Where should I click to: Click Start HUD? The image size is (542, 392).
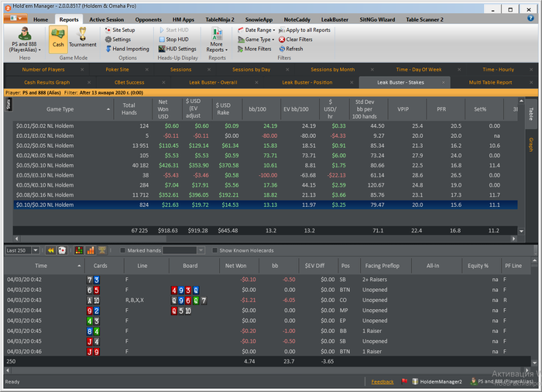pos(173,30)
